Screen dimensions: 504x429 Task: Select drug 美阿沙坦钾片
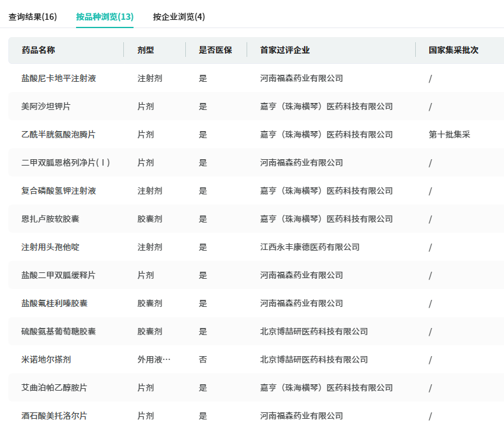click(46, 107)
